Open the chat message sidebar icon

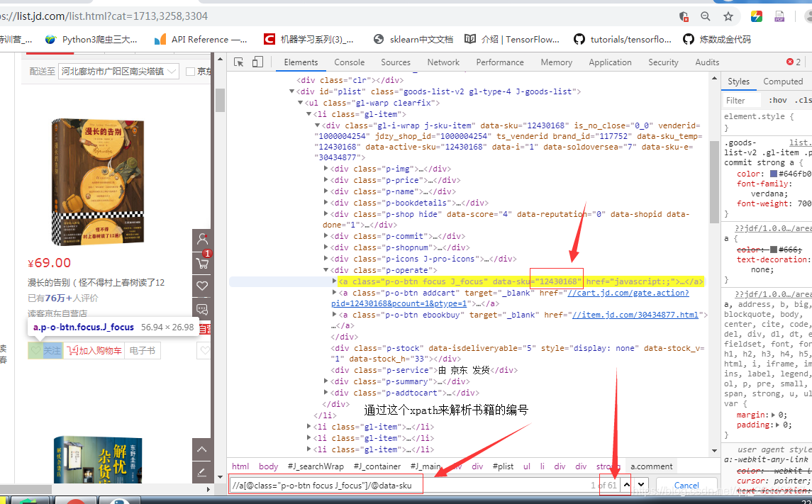point(202,309)
